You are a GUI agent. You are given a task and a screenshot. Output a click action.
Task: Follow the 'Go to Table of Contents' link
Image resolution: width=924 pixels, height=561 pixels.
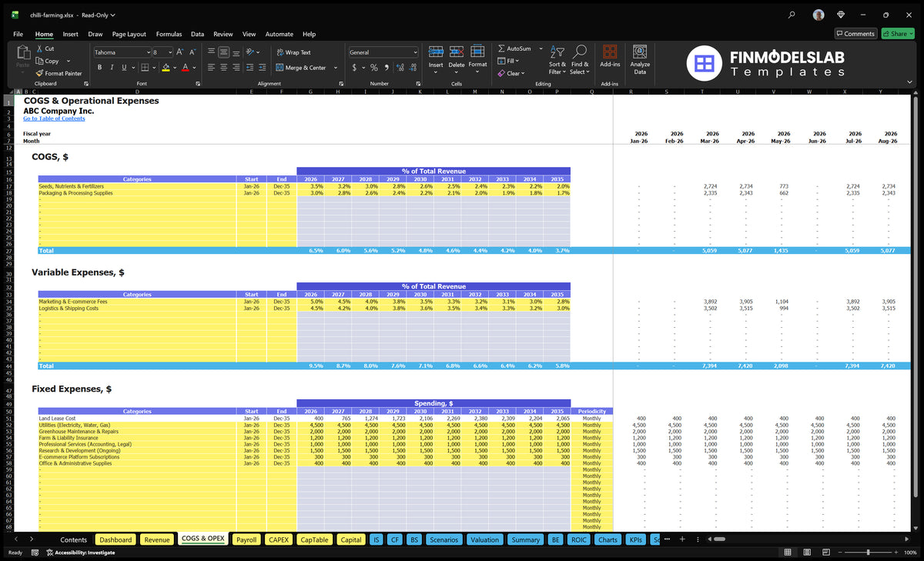[x=54, y=119]
